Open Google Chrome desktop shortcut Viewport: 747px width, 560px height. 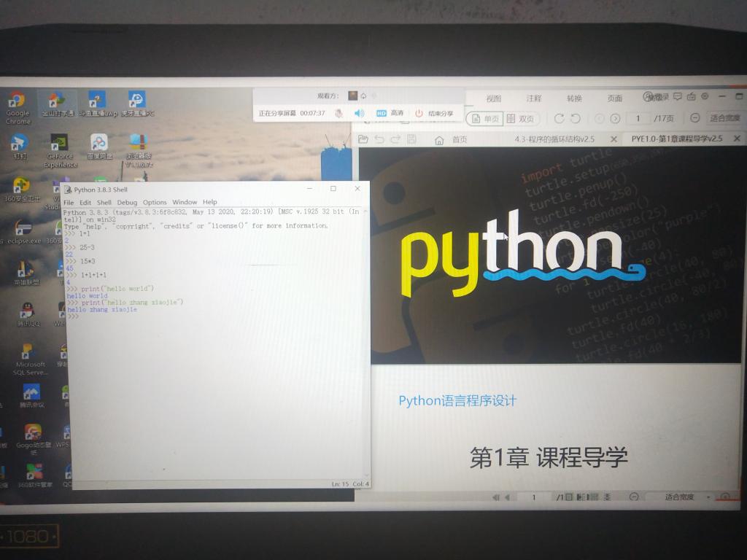(x=17, y=106)
